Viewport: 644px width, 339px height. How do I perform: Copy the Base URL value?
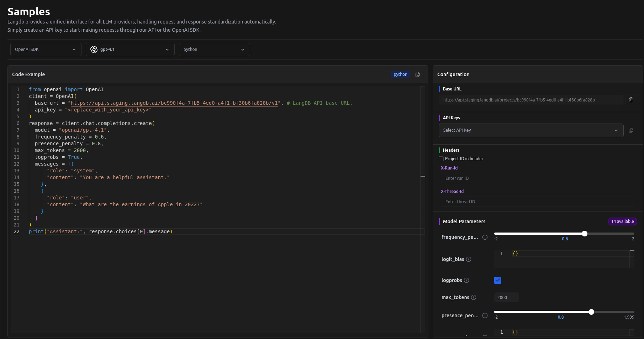tap(631, 100)
